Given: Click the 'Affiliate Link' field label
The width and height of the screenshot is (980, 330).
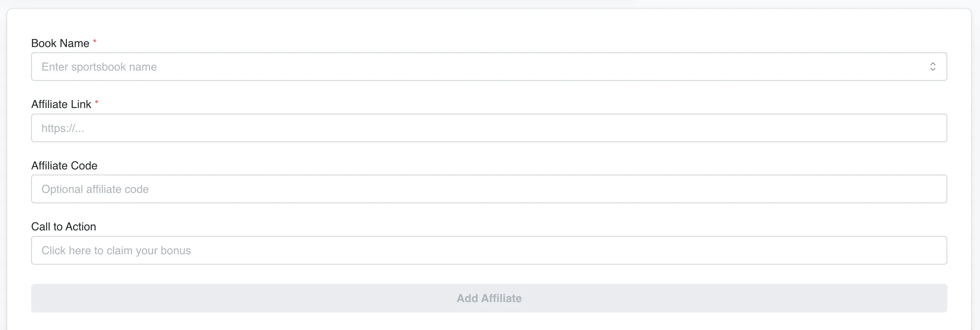Looking at the screenshot, I should pyautogui.click(x=61, y=104).
